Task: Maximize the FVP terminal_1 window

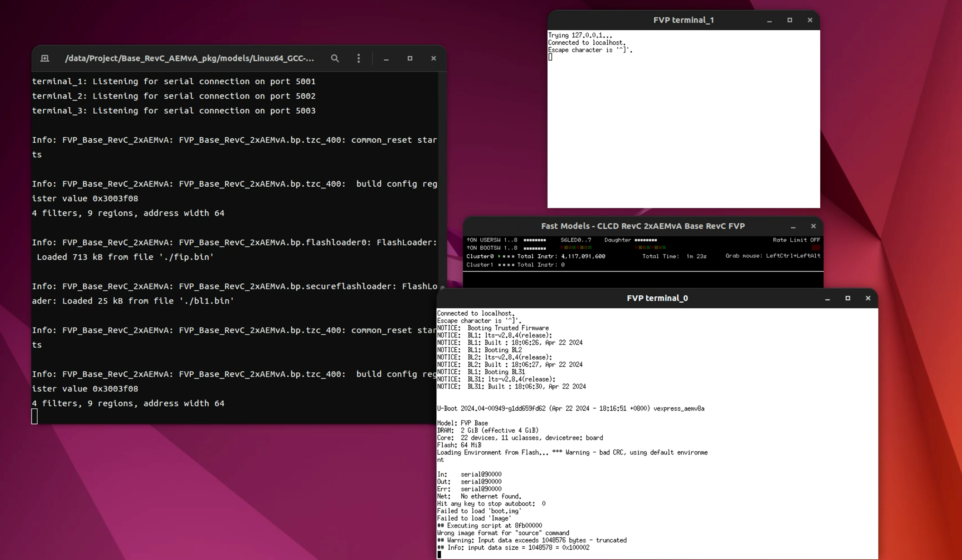Action: point(789,20)
